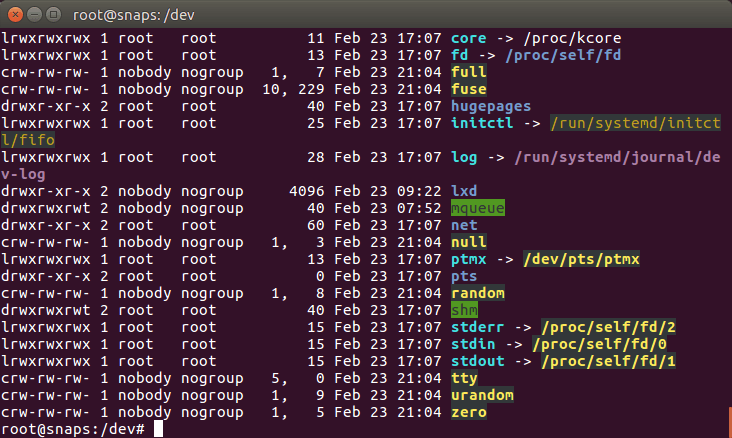
Task: Close the terminal window
Action: click(14, 14)
